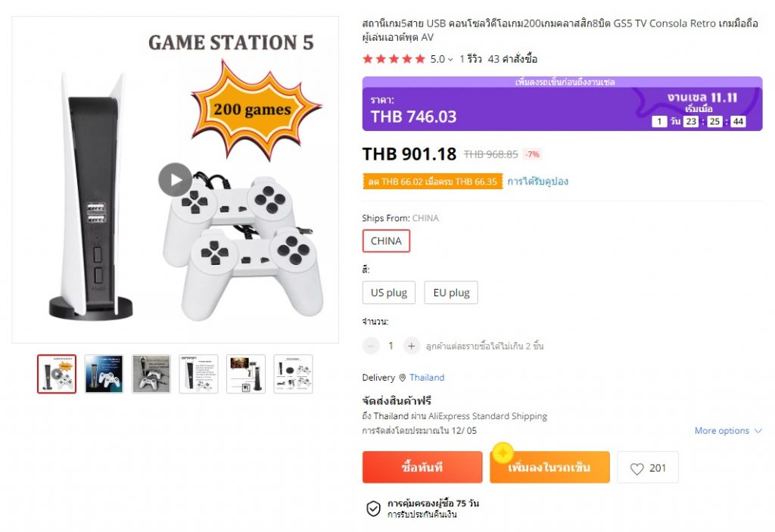Expand the 5.0 rating dropdown arrow
Viewport: 775px width, 532px height.
pyautogui.click(x=450, y=60)
